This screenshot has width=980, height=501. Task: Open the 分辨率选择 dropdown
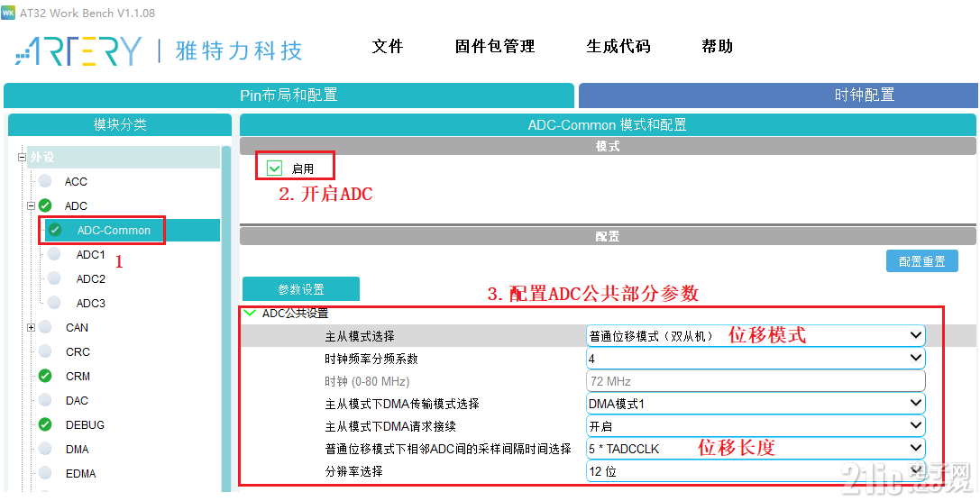(756, 471)
